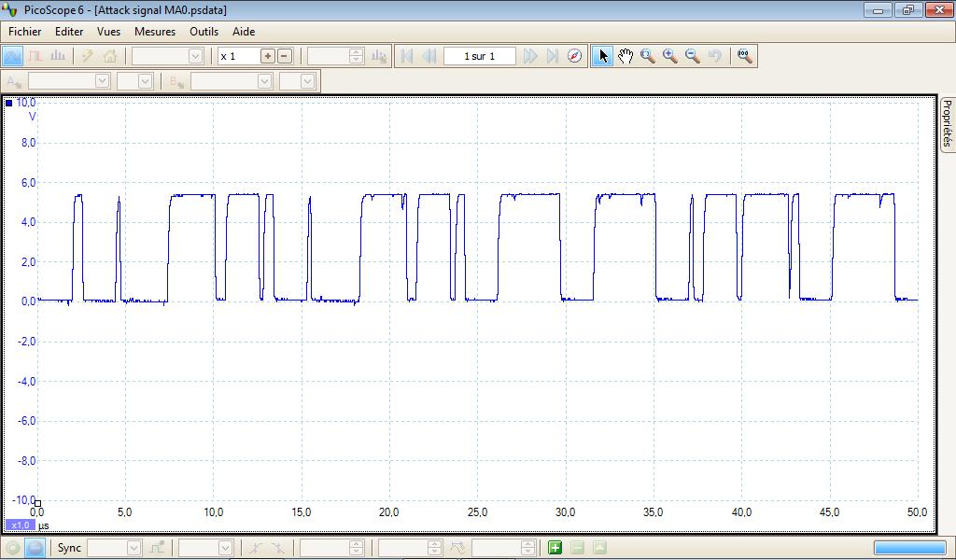Screen dimensions: 956x560
Task: Click the '50,0' time axis label
Action: 917,512
